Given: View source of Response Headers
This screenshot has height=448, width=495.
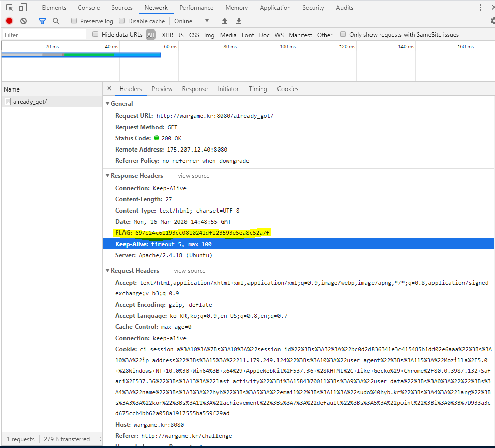Looking at the screenshot, I should (194, 176).
